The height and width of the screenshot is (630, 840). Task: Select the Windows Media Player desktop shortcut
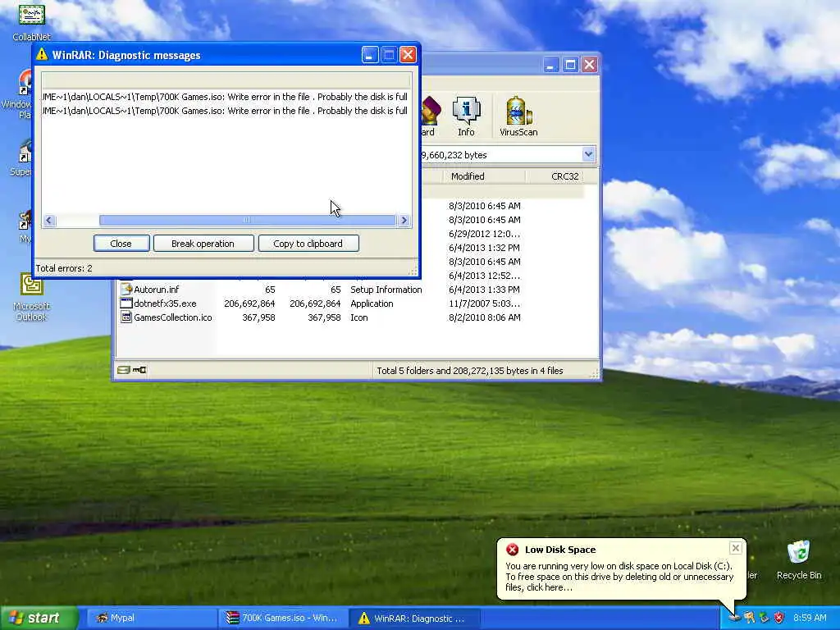pyautogui.click(x=20, y=94)
